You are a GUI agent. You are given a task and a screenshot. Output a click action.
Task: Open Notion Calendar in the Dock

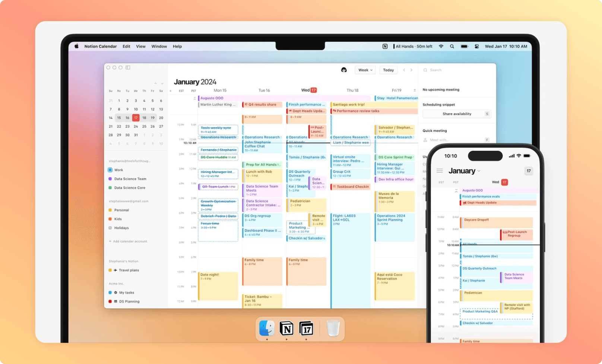coord(306,329)
